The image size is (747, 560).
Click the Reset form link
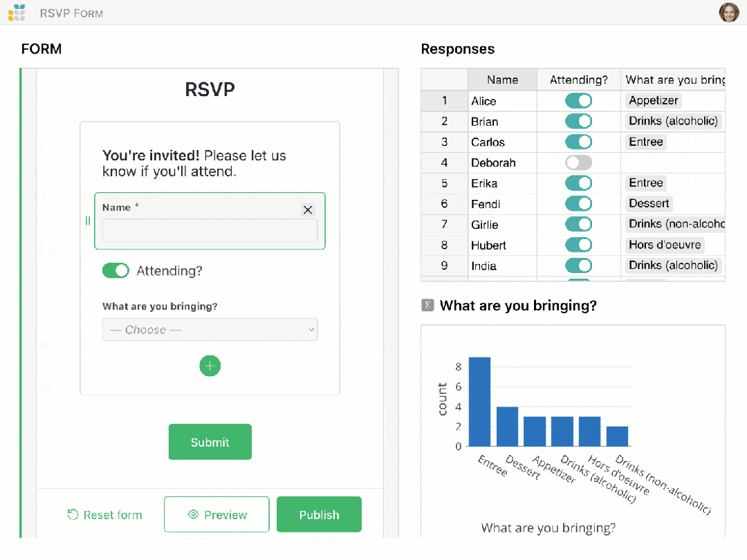click(x=105, y=515)
